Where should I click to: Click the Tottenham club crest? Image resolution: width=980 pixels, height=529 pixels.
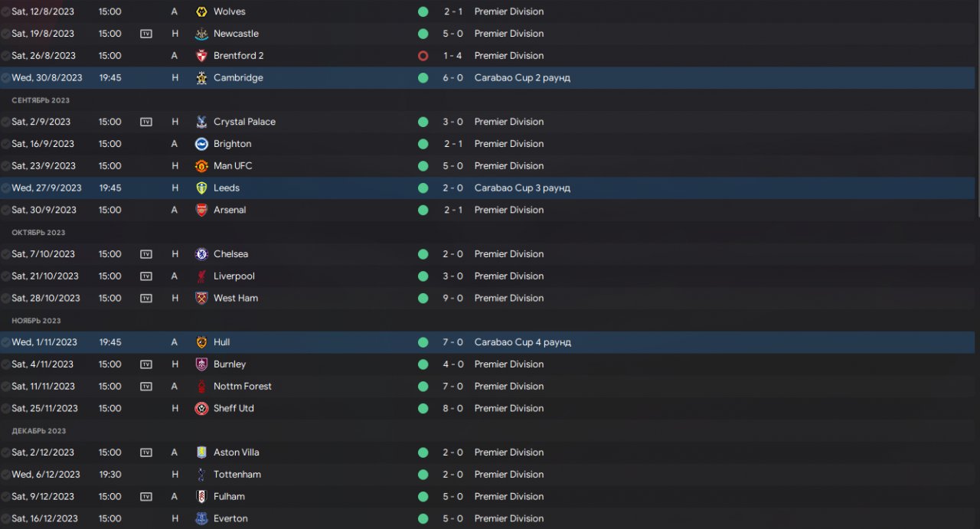(201, 475)
